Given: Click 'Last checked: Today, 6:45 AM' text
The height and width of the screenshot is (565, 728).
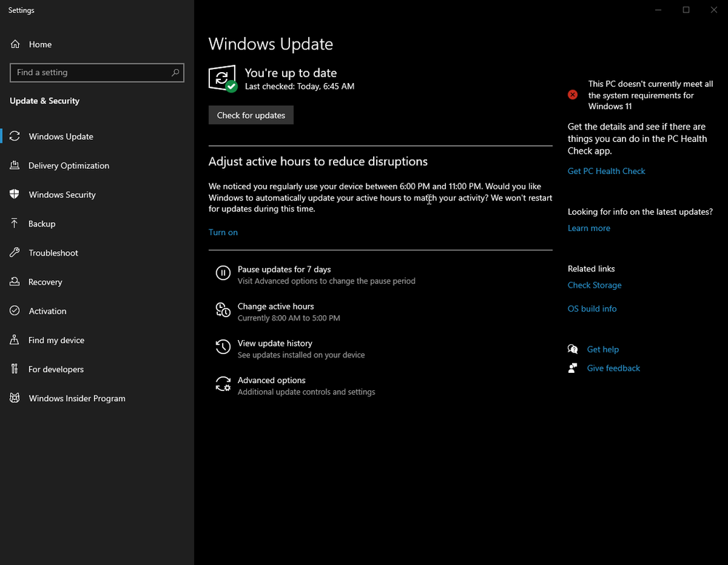Looking at the screenshot, I should pos(300,87).
